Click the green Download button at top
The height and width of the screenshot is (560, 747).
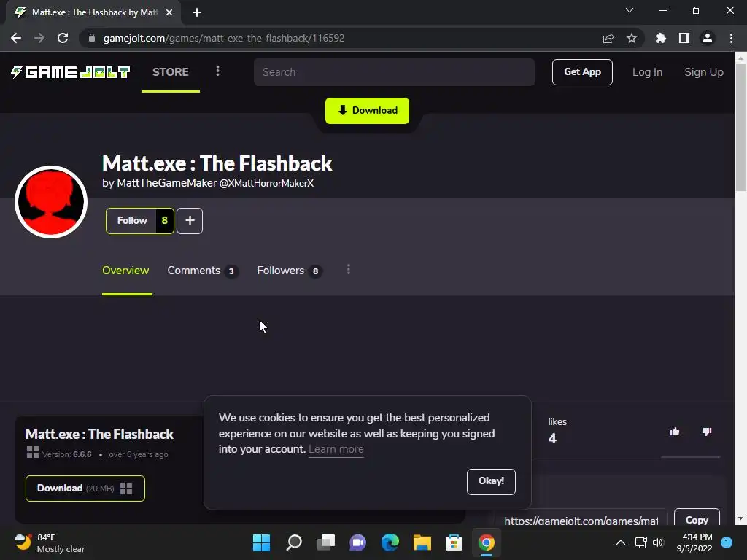click(x=368, y=111)
